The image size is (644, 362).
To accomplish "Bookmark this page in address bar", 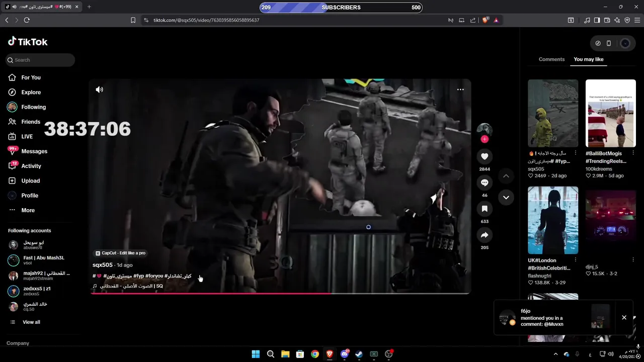I will [x=133, y=20].
